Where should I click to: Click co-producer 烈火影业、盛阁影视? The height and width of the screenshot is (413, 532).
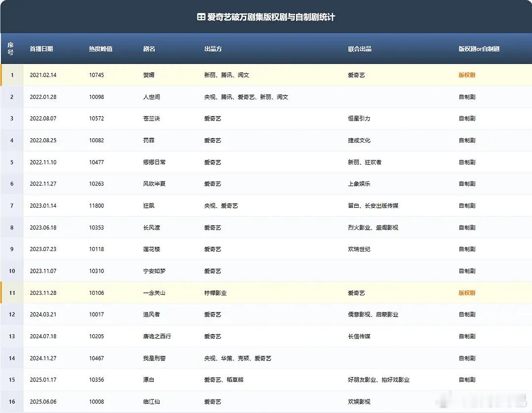373,227
